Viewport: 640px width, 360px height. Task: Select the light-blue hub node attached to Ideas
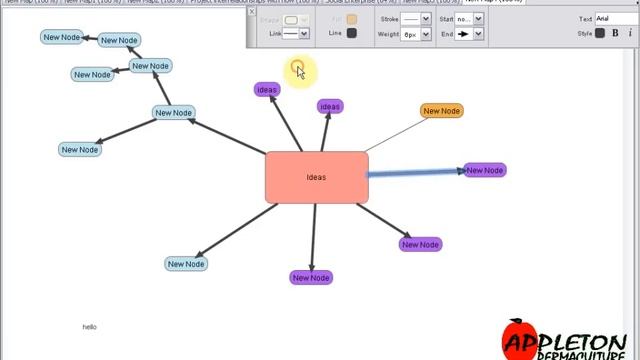pos(173,113)
